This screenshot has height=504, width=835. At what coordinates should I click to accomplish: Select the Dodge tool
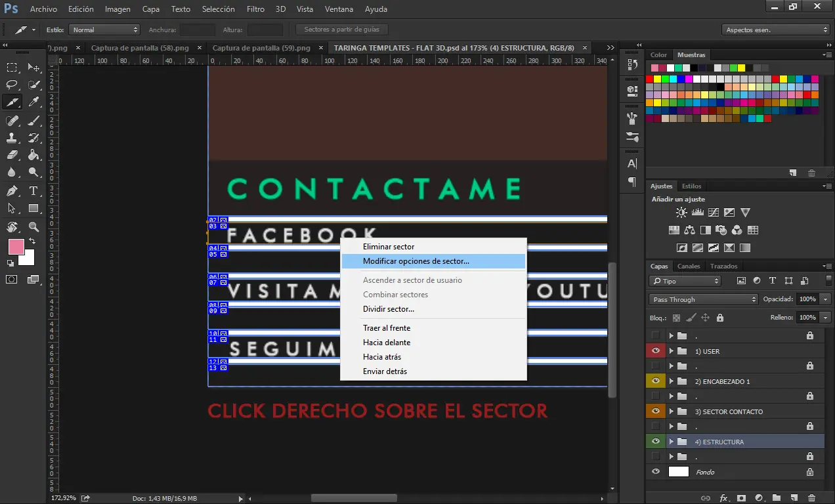pyautogui.click(x=33, y=173)
